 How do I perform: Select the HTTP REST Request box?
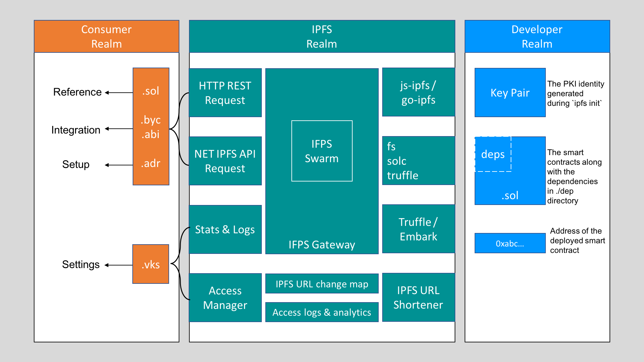pyautogui.click(x=225, y=93)
